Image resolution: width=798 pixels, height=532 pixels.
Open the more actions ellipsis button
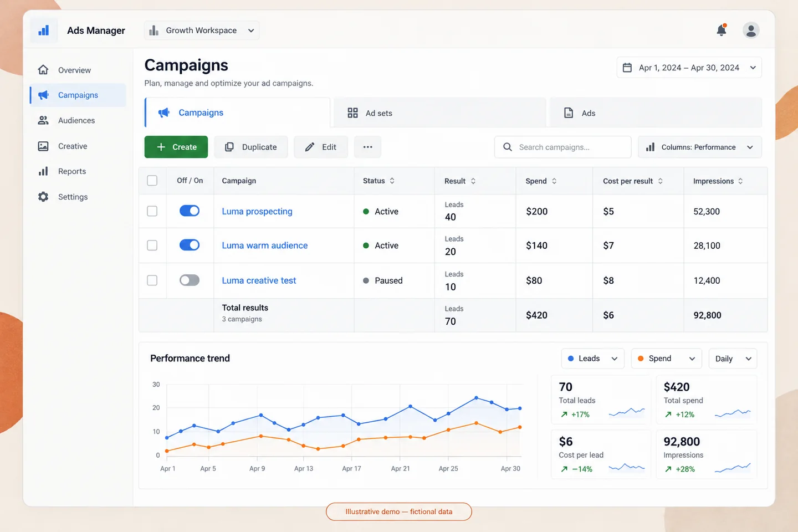coord(368,147)
